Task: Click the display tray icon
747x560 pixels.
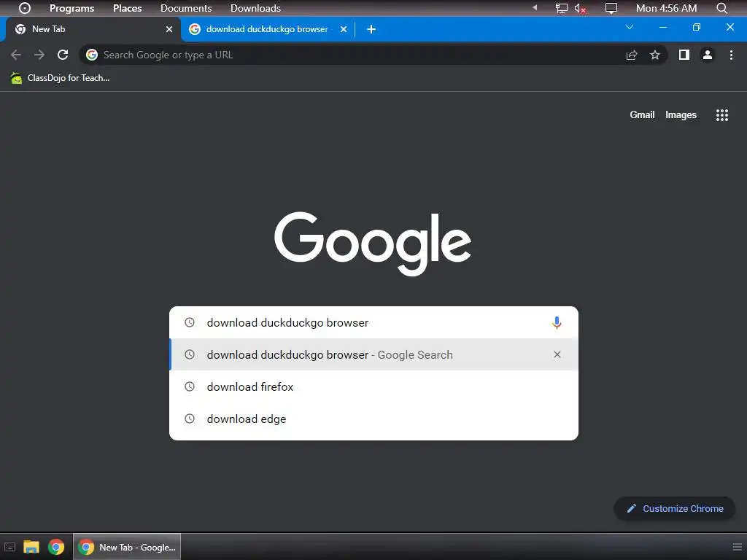Action: pyautogui.click(x=611, y=8)
